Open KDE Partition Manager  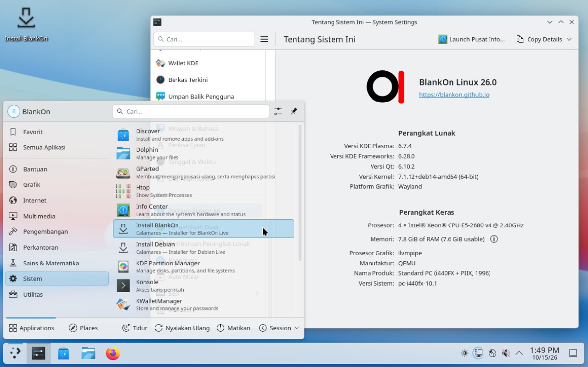point(204,267)
